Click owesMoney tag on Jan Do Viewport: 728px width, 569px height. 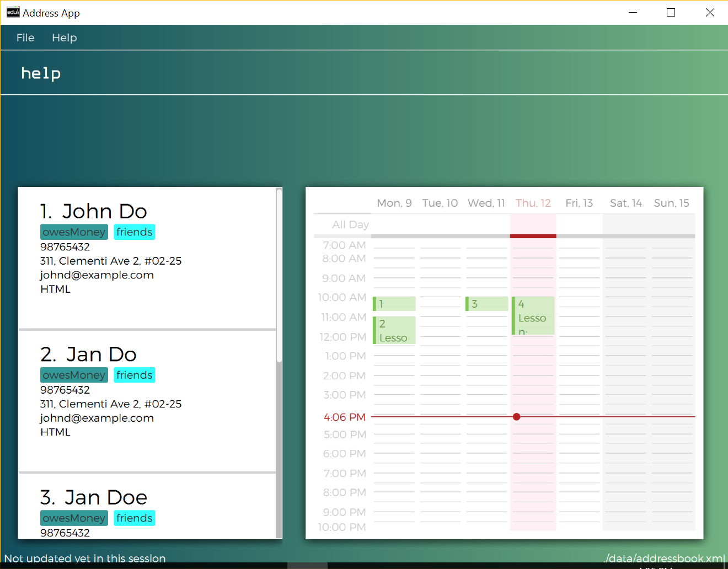[x=74, y=375]
